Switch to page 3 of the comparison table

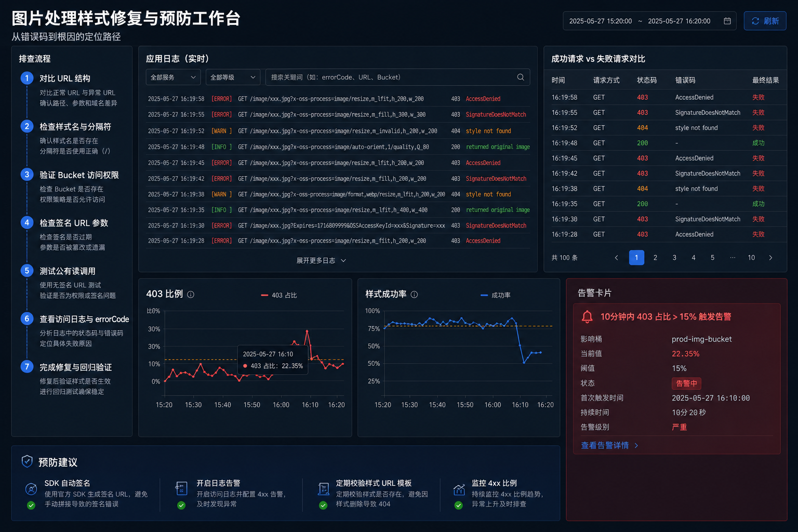coord(674,258)
